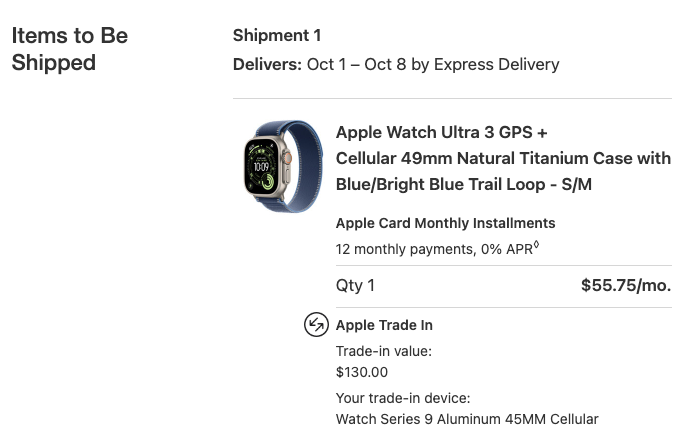Click the Trade-in value label
This screenshot has width=677, height=431.
tap(384, 351)
